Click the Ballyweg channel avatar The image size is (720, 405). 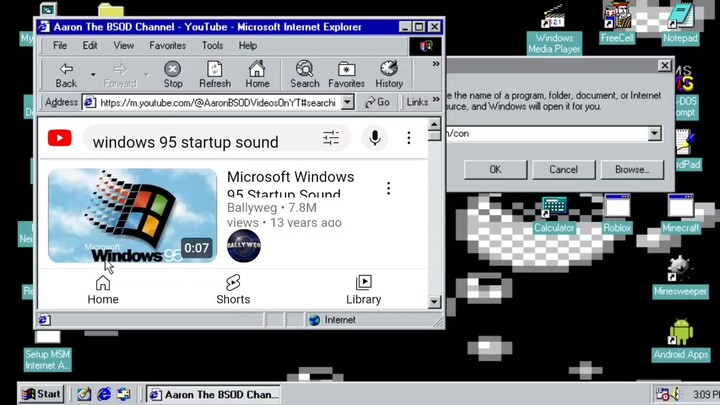click(244, 246)
